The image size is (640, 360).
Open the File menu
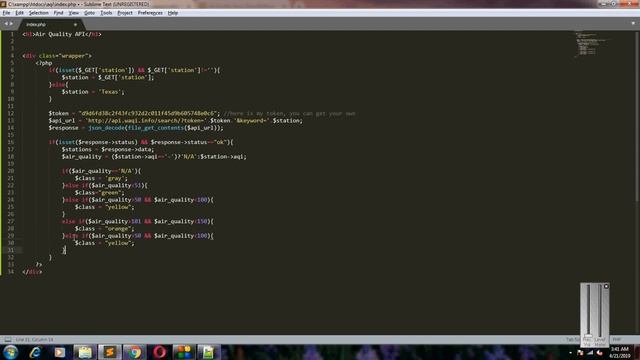6,13
